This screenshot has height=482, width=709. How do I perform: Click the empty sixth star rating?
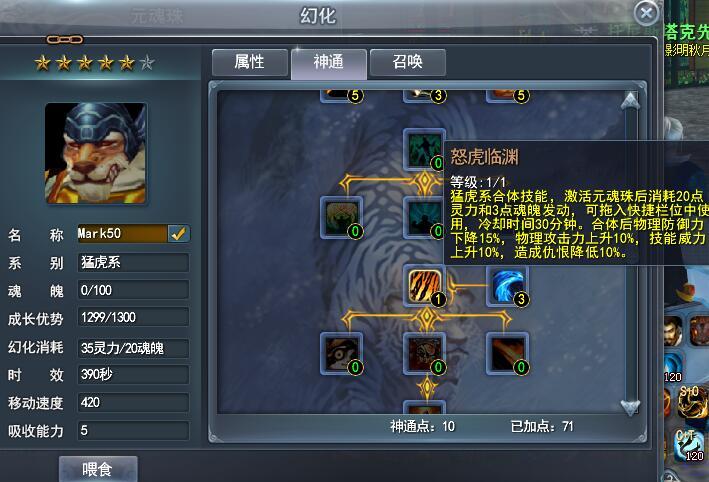[147, 62]
